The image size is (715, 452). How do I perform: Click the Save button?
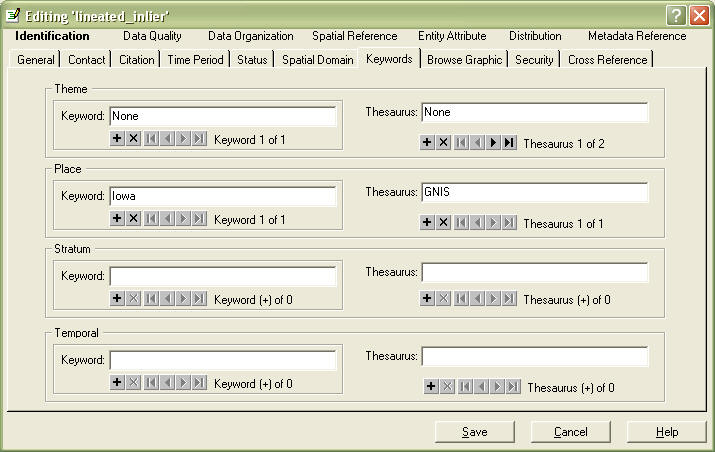pos(475,432)
